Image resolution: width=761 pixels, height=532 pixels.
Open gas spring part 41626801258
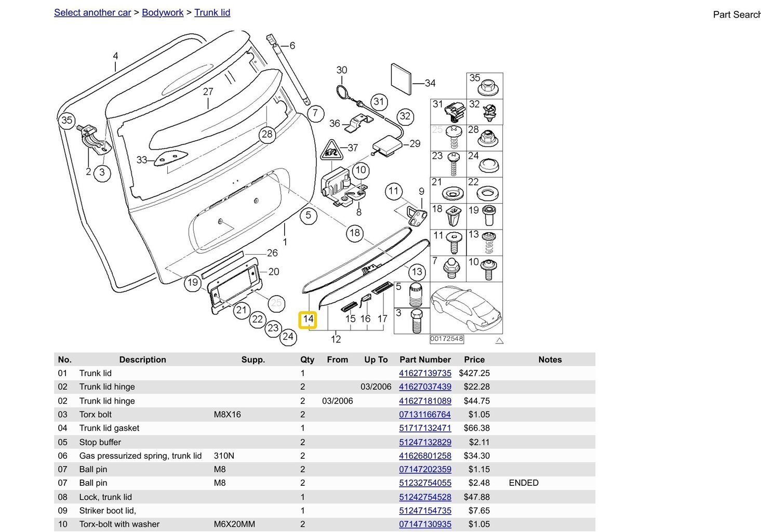click(425, 456)
